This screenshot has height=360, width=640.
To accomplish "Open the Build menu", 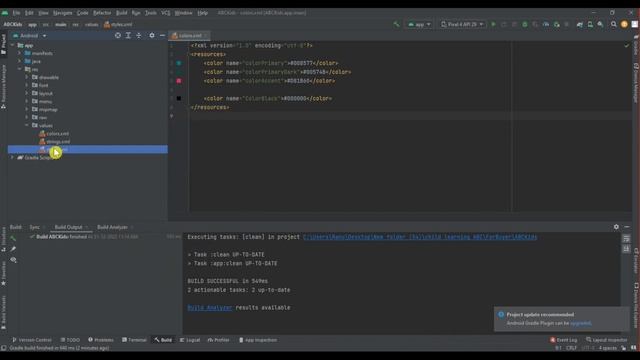I will pyautogui.click(x=121, y=13).
